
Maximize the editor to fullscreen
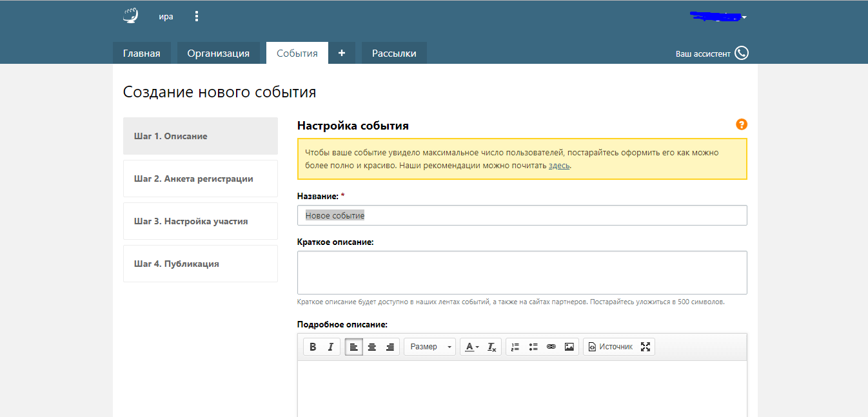(x=646, y=347)
